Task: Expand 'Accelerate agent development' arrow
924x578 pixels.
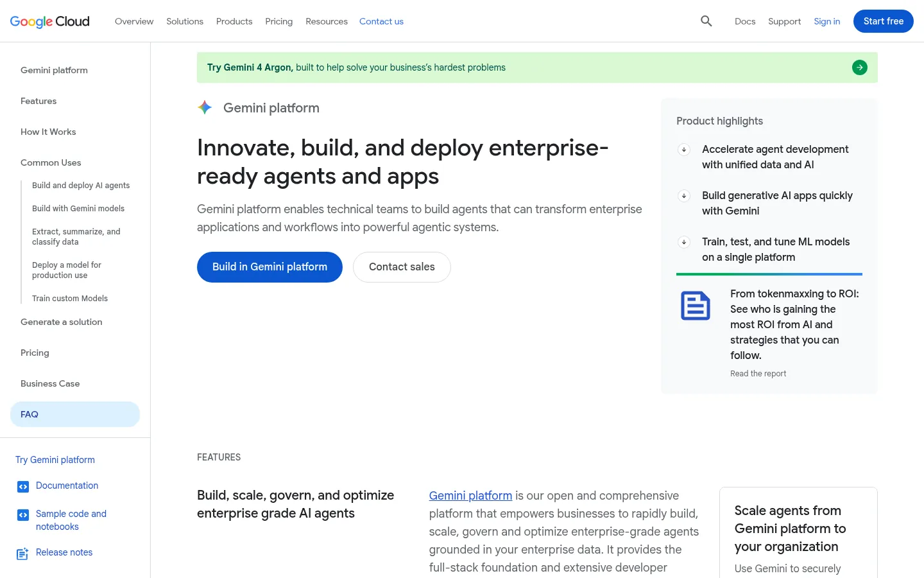Action: click(x=684, y=150)
